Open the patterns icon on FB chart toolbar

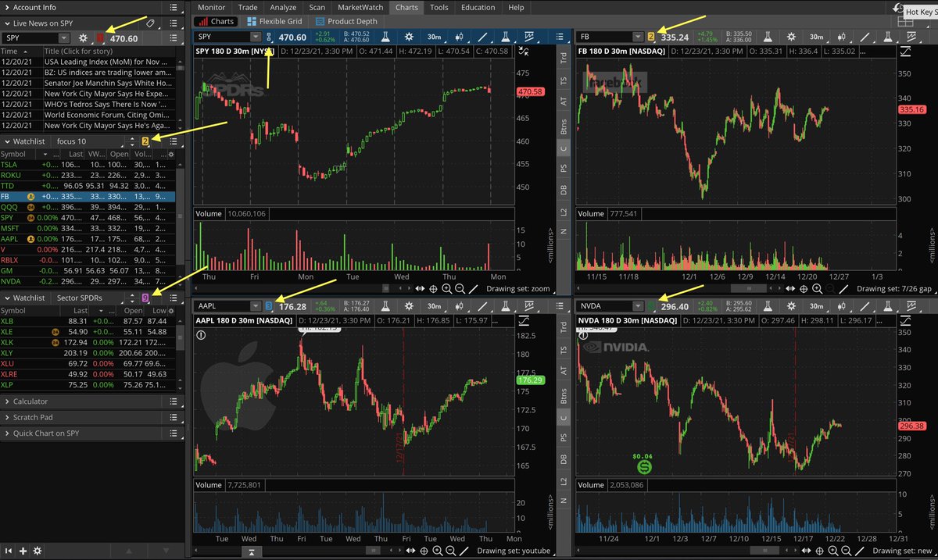tap(911, 37)
